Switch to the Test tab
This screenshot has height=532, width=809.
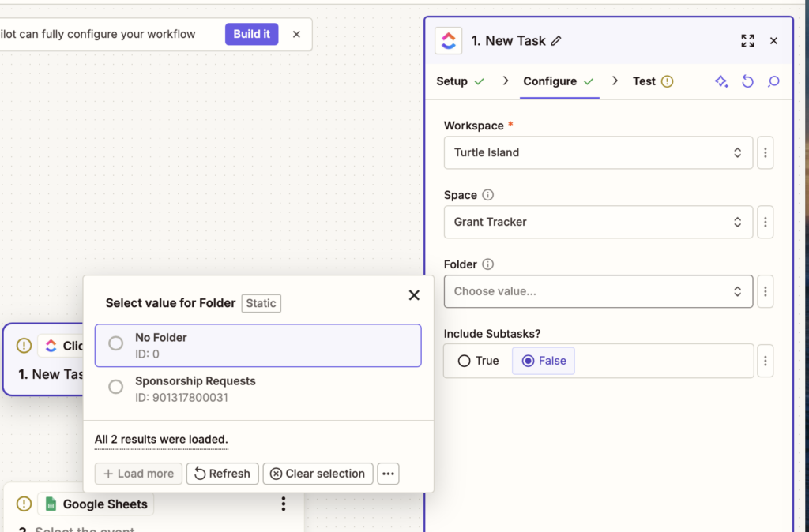[653, 81]
